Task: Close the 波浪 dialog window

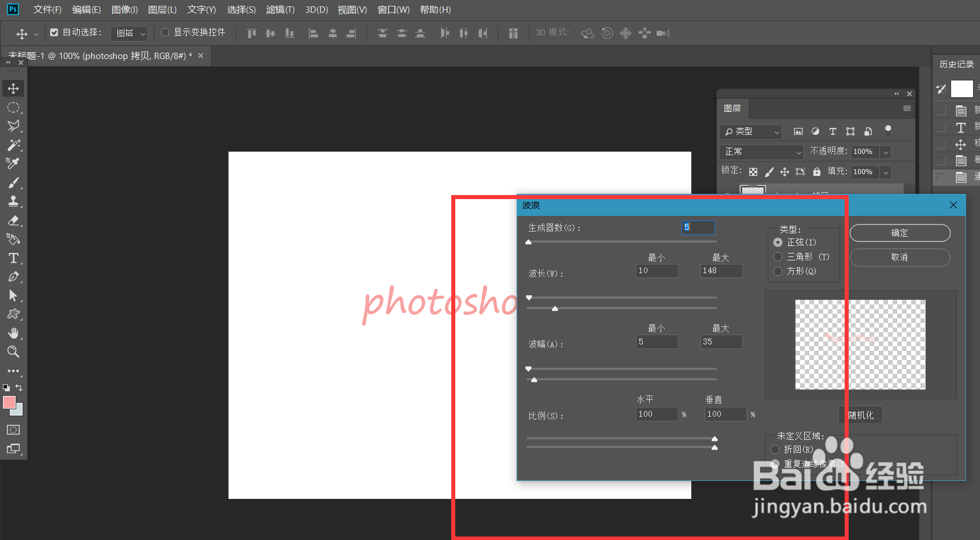Action: click(x=953, y=205)
